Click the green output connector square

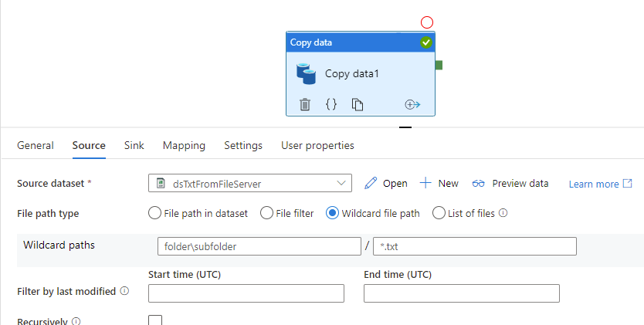[x=439, y=65]
